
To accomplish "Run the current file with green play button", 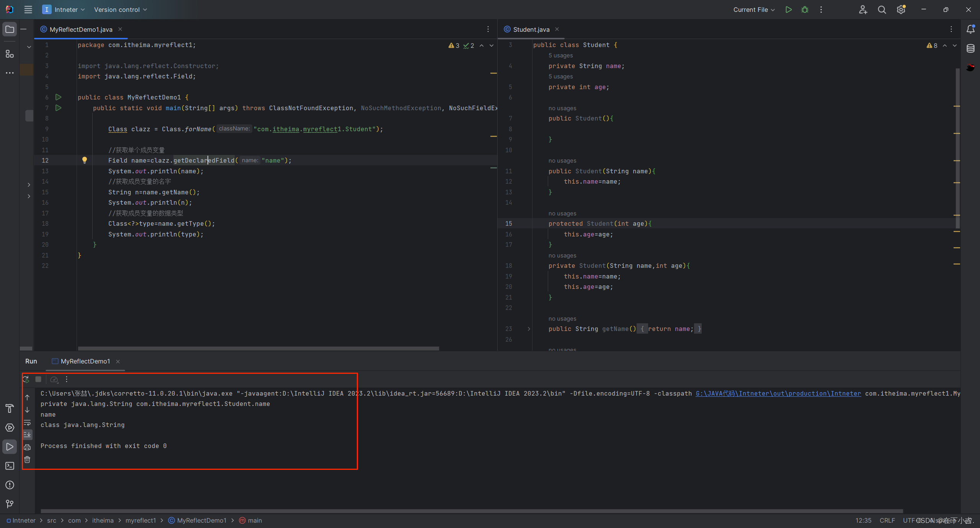I will (x=788, y=10).
